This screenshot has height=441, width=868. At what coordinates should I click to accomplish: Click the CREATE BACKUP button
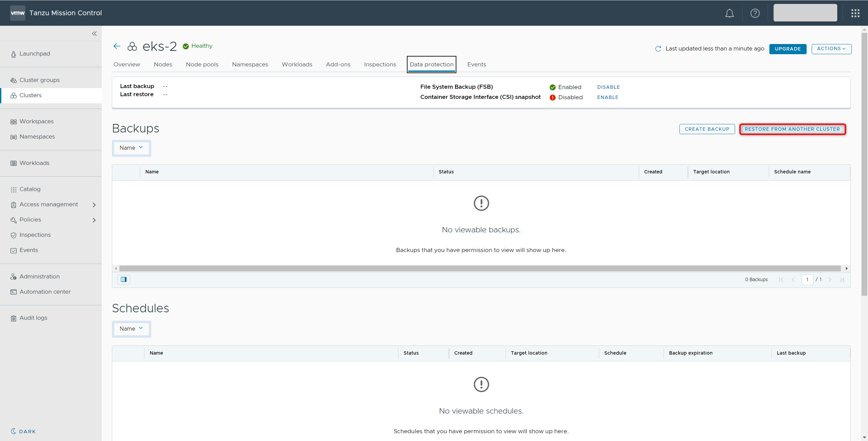[707, 129]
